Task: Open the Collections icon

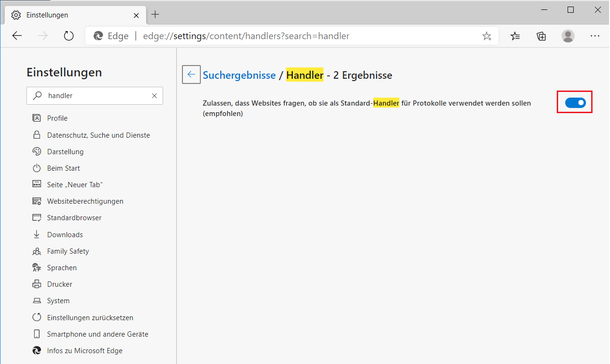Action: pyautogui.click(x=541, y=36)
